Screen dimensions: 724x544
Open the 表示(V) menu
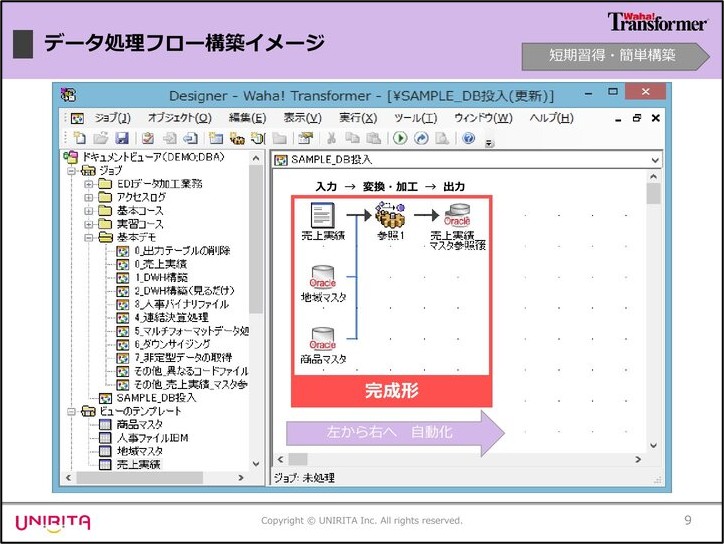pyautogui.click(x=302, y=118)
